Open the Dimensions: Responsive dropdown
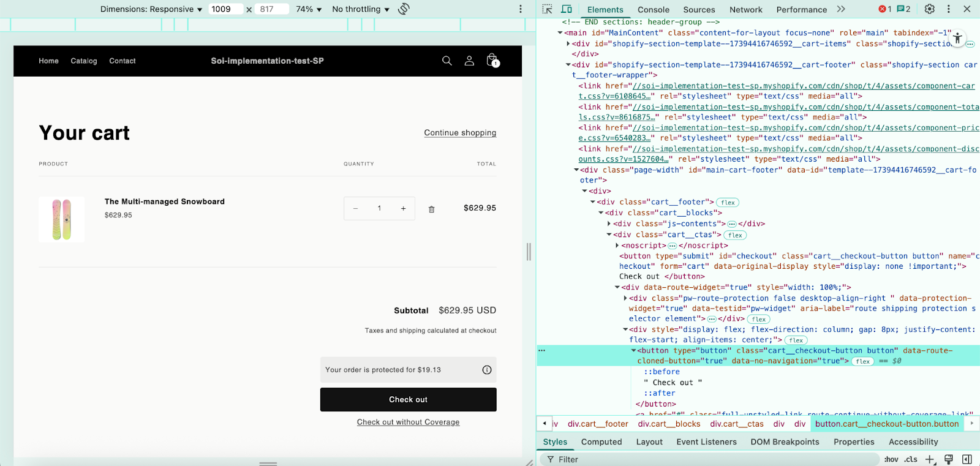The height and width of the screenshot is (466, 980). [151, 9]
